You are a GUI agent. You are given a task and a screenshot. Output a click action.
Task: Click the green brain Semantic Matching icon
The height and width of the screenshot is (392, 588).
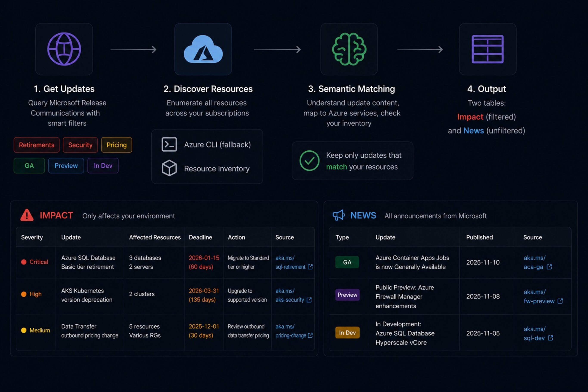349,49
